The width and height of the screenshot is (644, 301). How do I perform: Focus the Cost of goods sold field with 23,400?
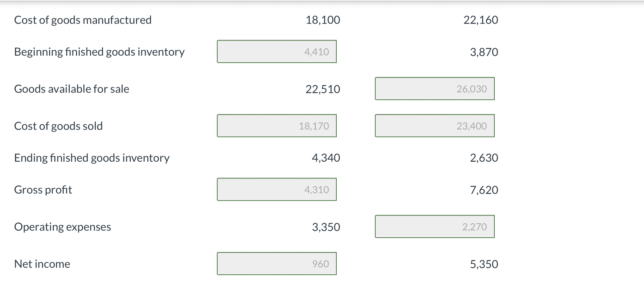434,126
